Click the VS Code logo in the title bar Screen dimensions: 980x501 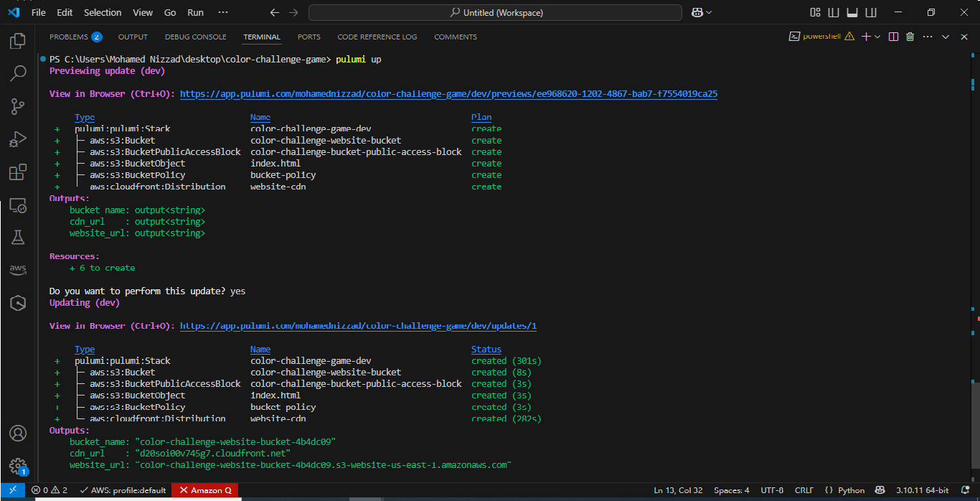click(x=13, y=12)
